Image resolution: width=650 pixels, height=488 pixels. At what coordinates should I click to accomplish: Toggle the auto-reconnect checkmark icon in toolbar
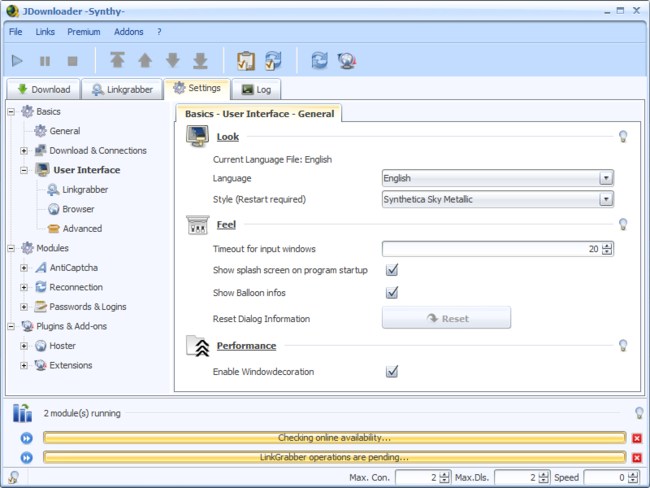pyautogui.click(x=274, y=61)
